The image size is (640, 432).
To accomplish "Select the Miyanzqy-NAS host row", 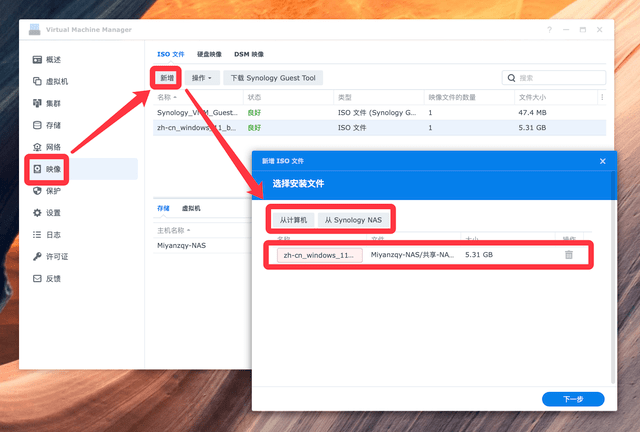I will (202, 245).
